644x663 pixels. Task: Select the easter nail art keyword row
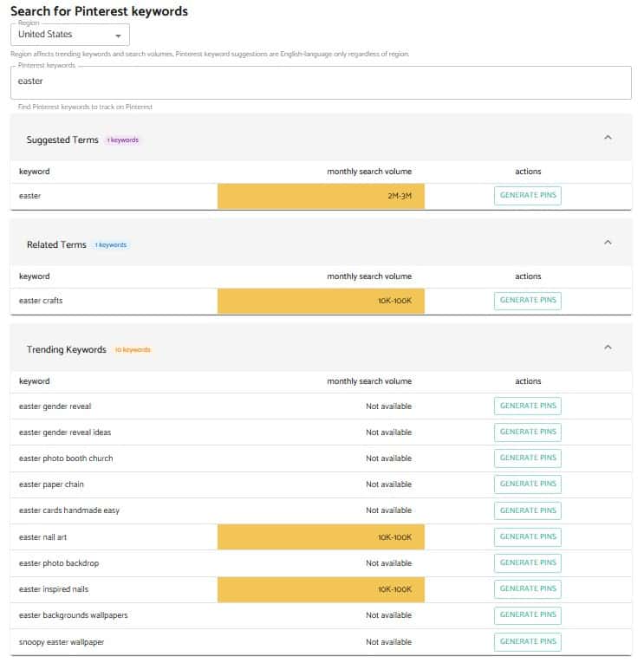click(x=321, y=537)
